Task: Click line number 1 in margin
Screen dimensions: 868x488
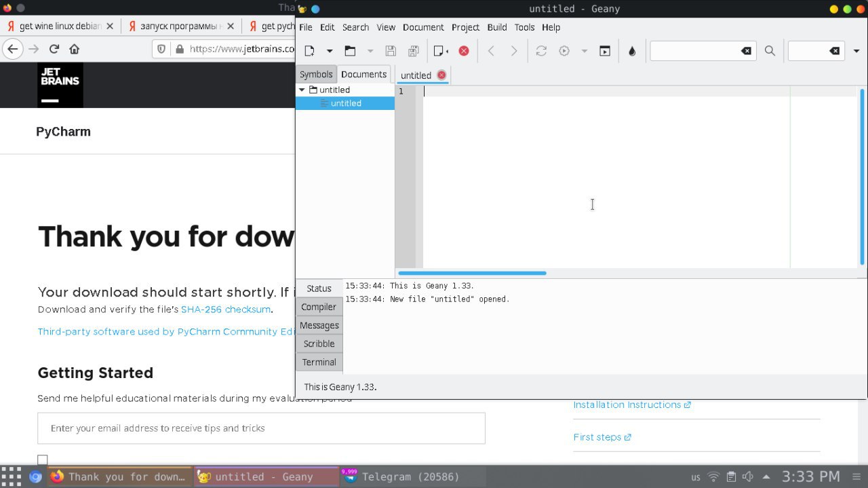Action: 401,91
